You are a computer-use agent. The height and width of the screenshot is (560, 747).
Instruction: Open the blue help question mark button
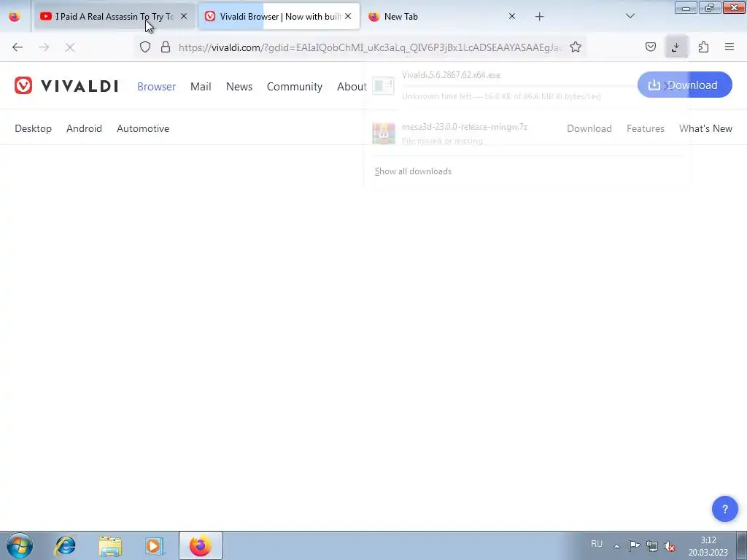[724, 509]
